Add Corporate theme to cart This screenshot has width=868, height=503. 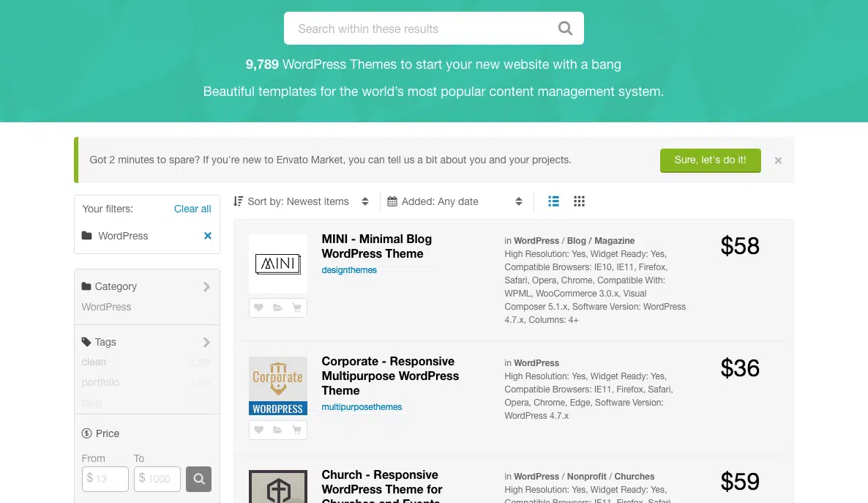point(296,431)
